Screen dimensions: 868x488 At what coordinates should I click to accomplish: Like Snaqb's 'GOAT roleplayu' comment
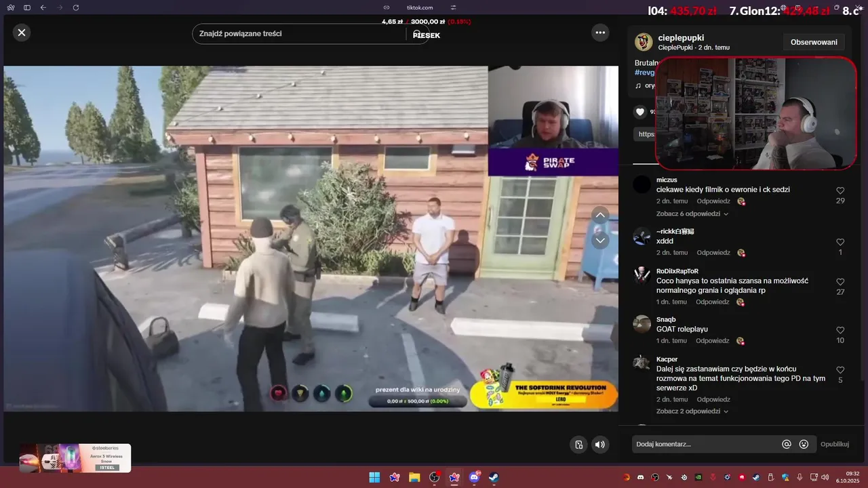[840, 330]
